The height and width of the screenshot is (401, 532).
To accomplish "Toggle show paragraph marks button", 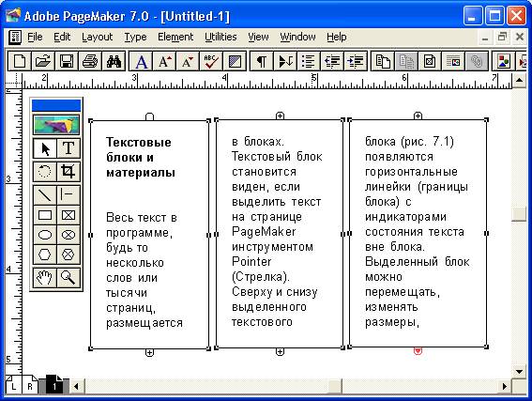I will (261, 61).
